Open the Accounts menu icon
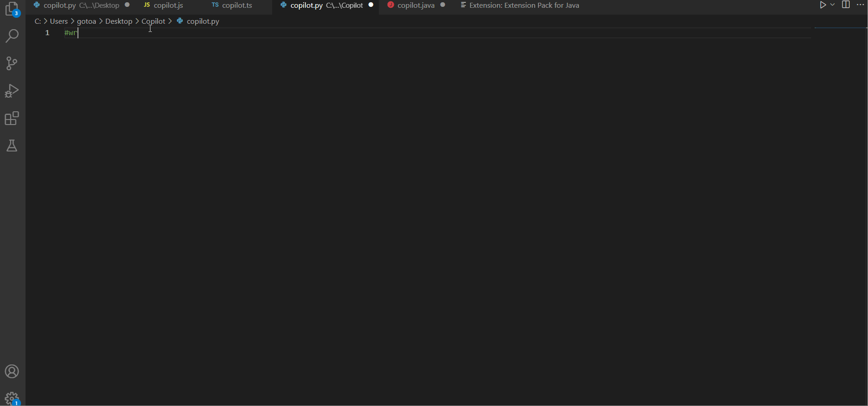The width and height of the screenshot is (868, 406). (12, 371)
